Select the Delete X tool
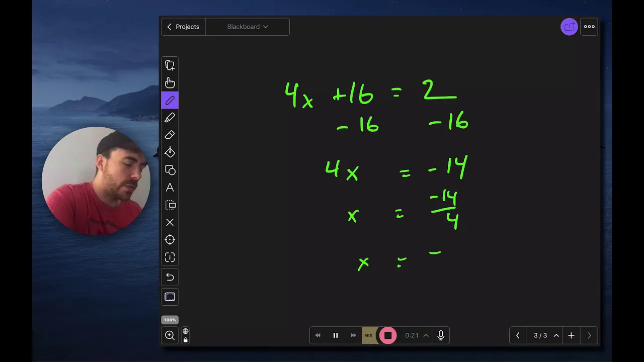 [170, 222]
